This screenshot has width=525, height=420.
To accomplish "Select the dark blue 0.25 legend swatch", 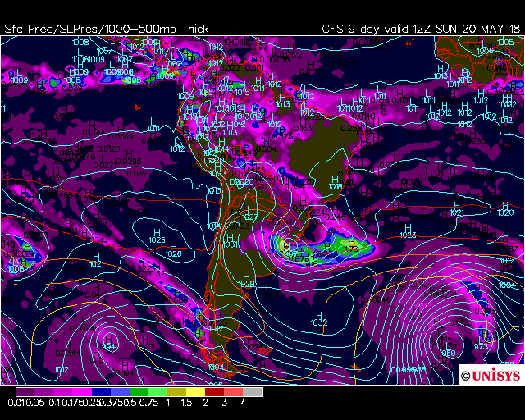I will (102, 392).
